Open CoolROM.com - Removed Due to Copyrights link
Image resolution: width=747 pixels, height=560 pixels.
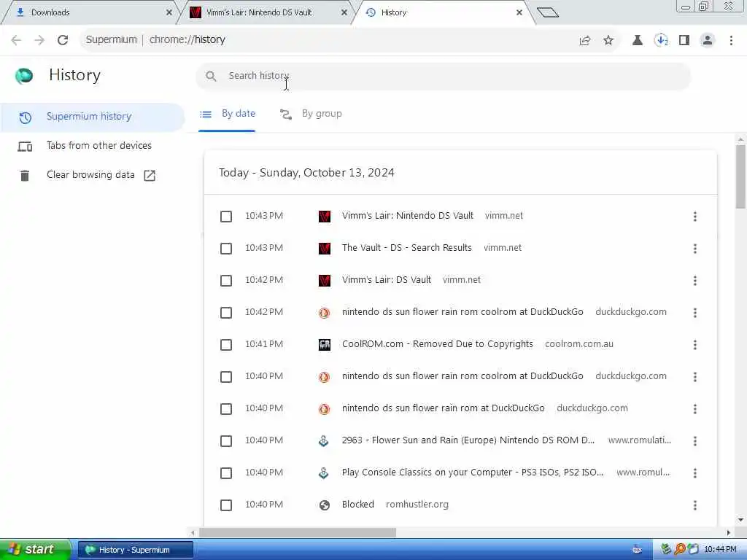pyautogui.click(x=438, y=344)
